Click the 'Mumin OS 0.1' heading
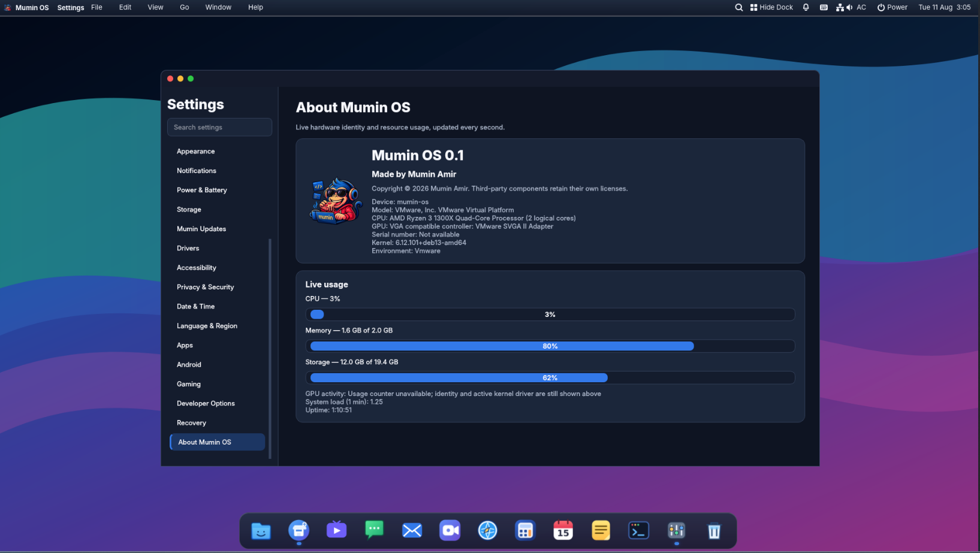Image resolution: width=980 pixels, height=553 pixels. pyautogui.click(x=418, y=155)
